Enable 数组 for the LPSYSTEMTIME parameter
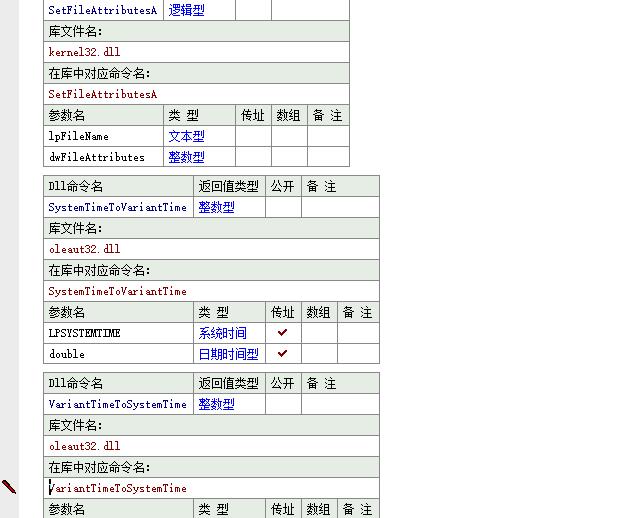The height and width of the screenshot is (518, 643). [319, 333]
